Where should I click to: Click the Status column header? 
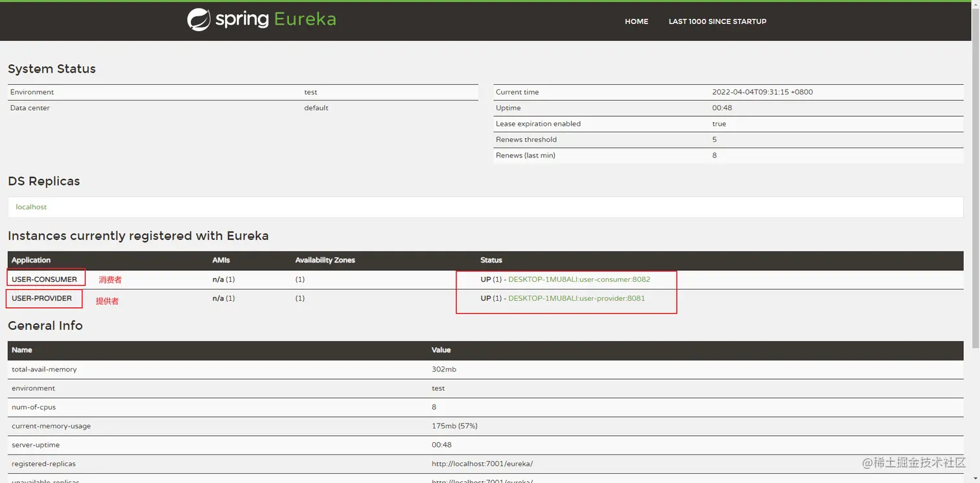tap(491, 260)
